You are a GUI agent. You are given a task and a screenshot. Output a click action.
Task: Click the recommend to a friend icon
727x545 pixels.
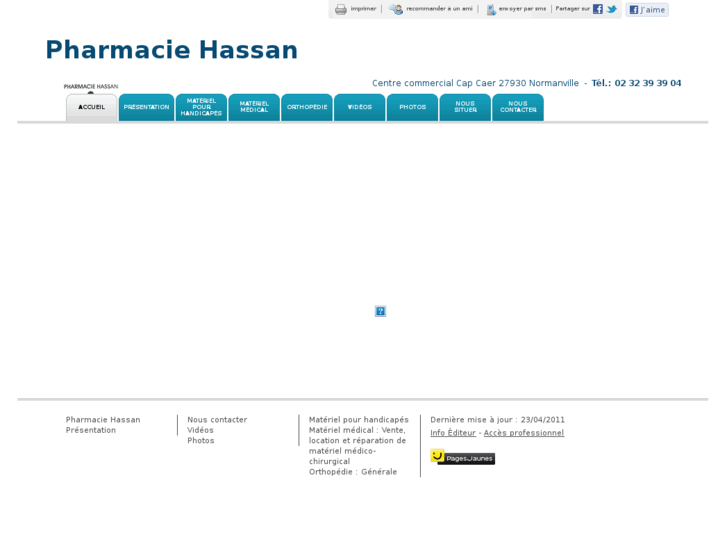pos(396,9)
